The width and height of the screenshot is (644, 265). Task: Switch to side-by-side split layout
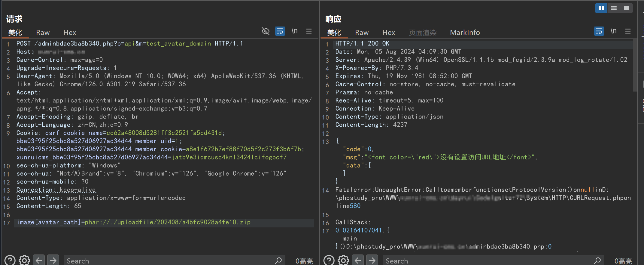pos(601,8)
